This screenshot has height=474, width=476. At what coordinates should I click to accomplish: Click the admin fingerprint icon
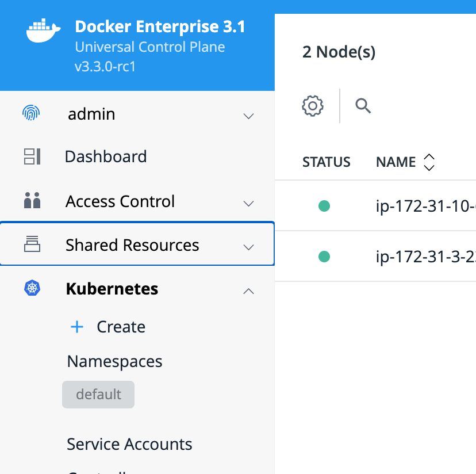point(32,113)
